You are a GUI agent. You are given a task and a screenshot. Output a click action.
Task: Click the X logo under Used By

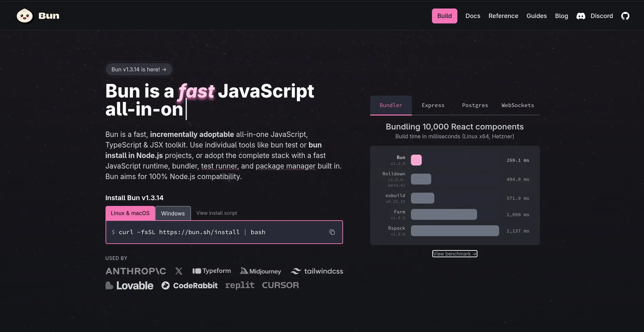tap(179, 271)
